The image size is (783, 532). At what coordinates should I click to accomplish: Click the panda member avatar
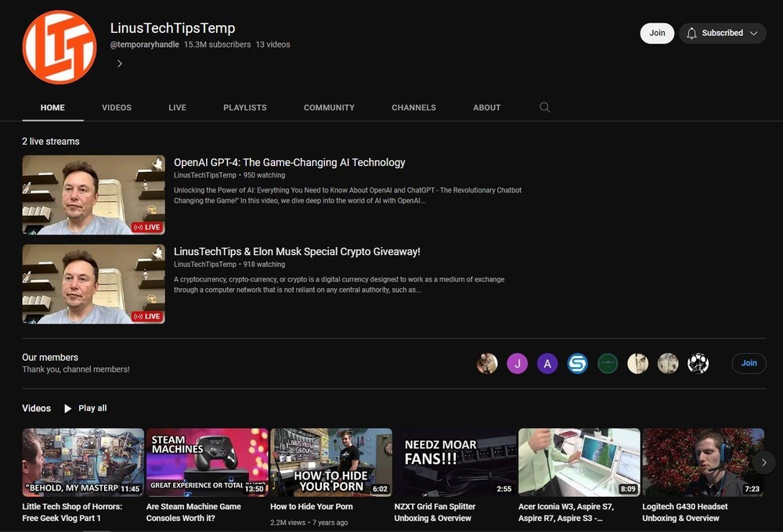698,363
